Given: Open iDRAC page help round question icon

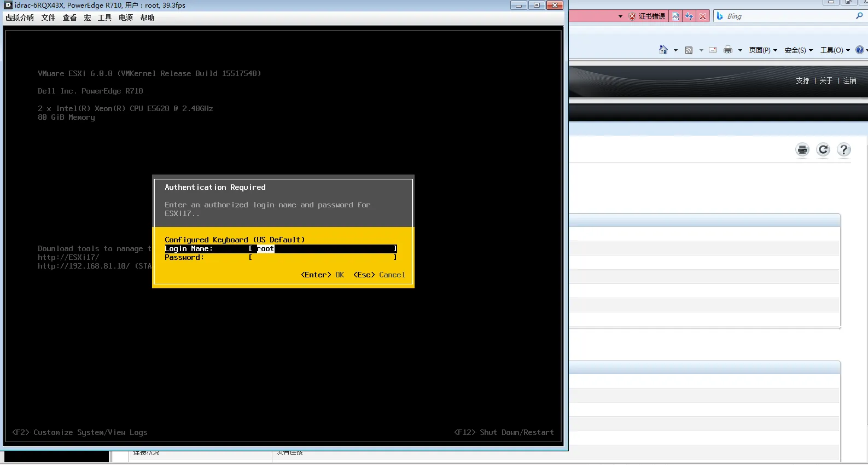Looking at the screenshot, I should [x=844, y=149].
